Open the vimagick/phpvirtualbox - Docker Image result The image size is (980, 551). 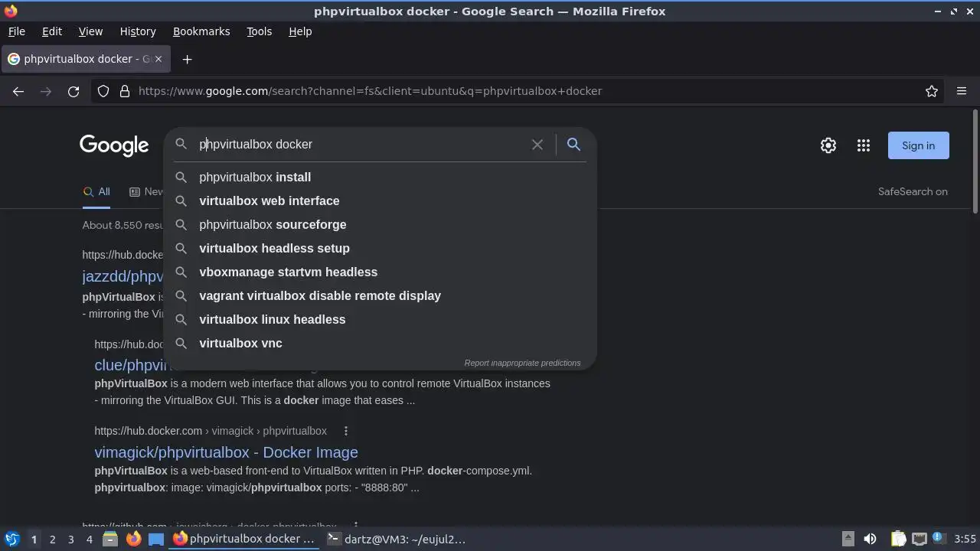pos(226,452)
